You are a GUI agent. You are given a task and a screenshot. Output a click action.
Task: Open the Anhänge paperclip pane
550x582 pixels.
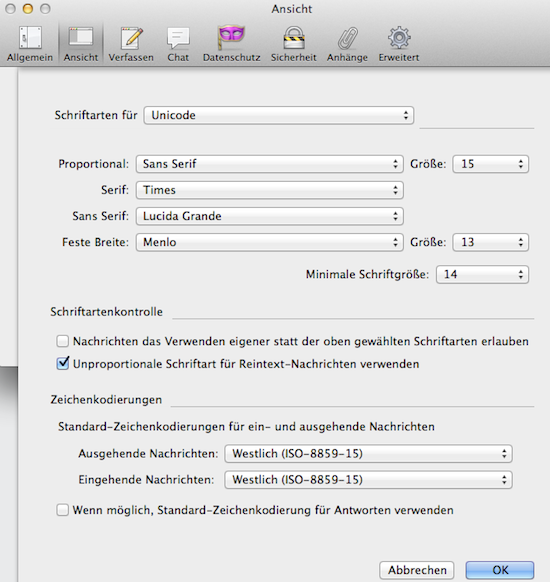click(347, 44)
